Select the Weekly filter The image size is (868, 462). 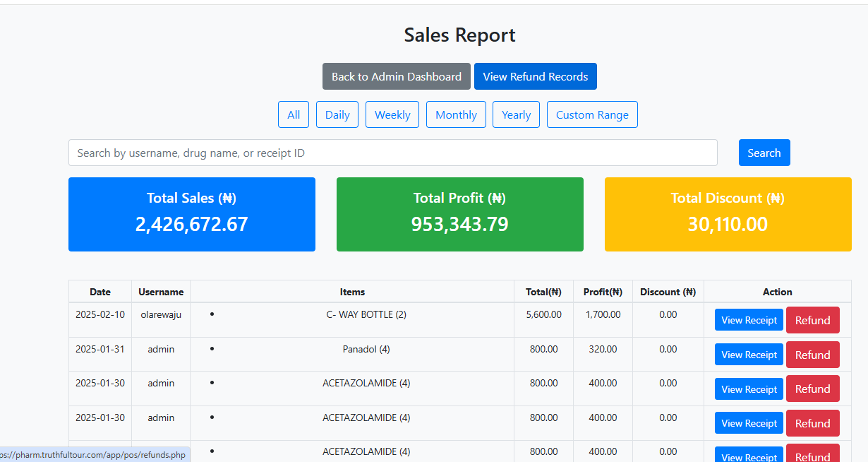pyautogui.click(x=392, y=114)
